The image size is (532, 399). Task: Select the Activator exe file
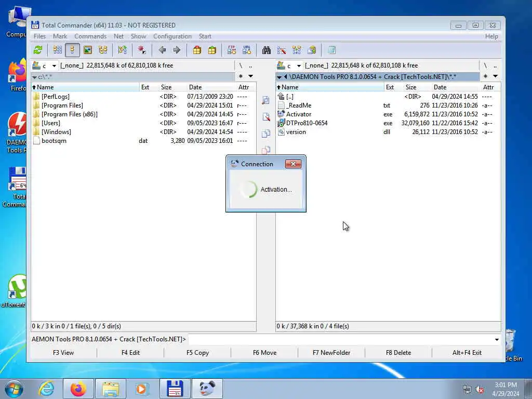(x=388, y=114)
